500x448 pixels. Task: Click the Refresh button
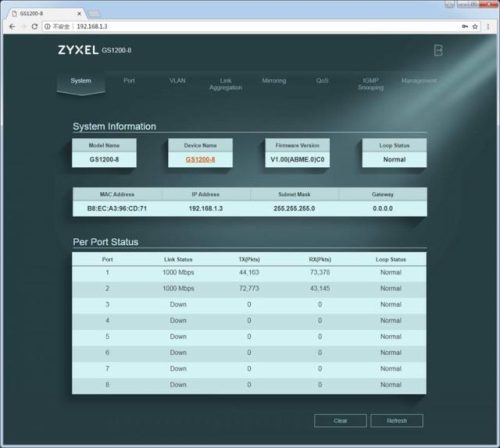tap(397, 421)
